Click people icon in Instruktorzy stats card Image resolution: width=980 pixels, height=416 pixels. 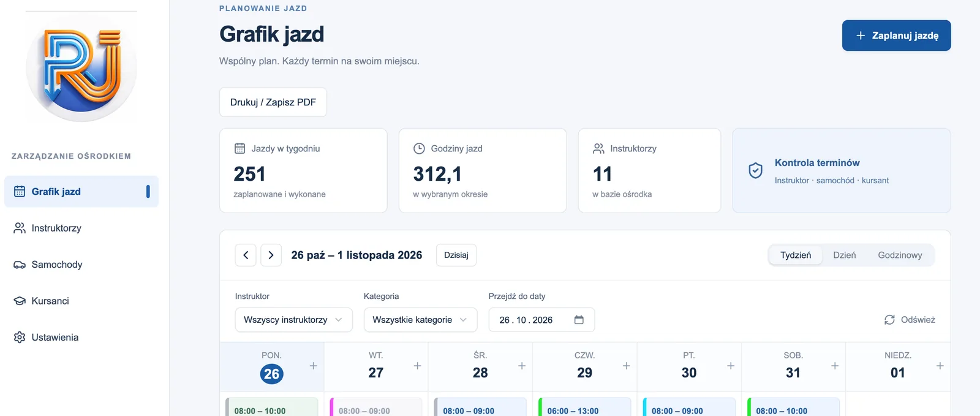tap(598, 148)
